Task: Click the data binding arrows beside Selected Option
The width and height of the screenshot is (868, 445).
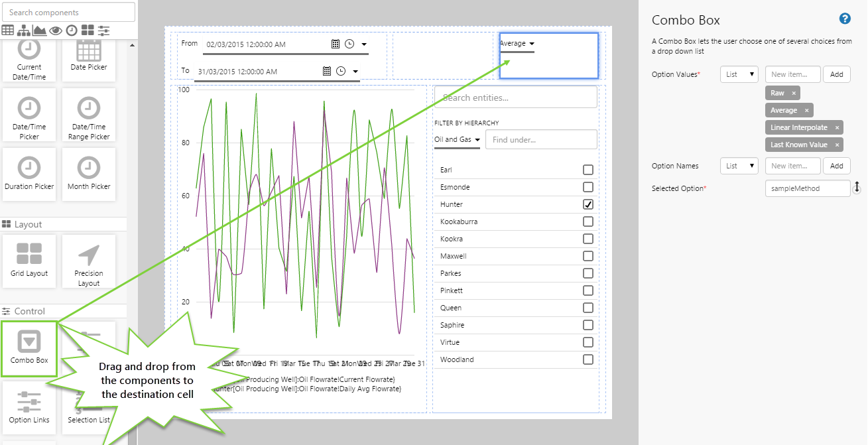Action: point(857,188)
